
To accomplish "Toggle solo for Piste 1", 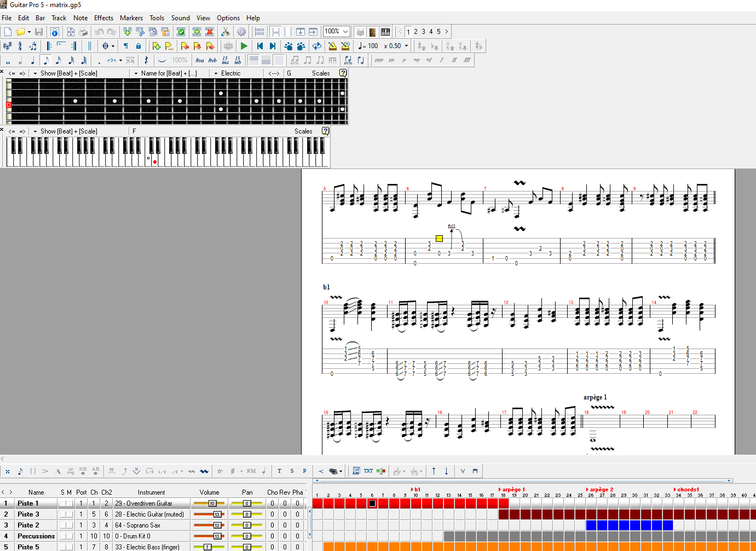I will [x=63, y=503].
